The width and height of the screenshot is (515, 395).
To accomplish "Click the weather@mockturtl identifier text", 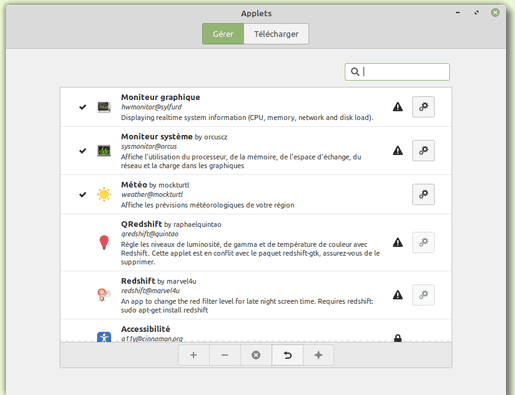I will point(152,194).
